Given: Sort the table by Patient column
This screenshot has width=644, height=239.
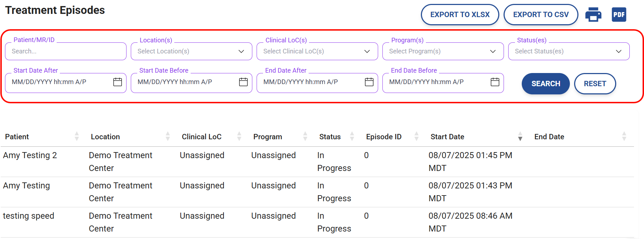Looking at the screenshot, I should [77, 136].
